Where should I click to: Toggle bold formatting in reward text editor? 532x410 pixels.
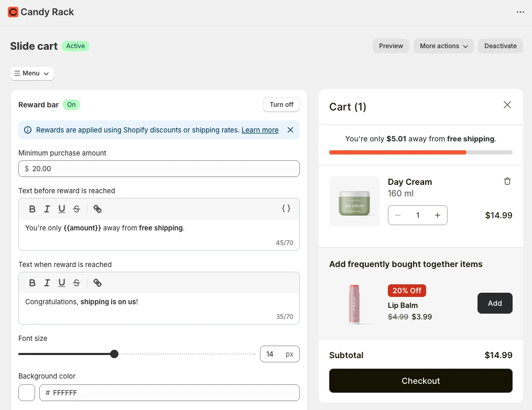[32, 208]
